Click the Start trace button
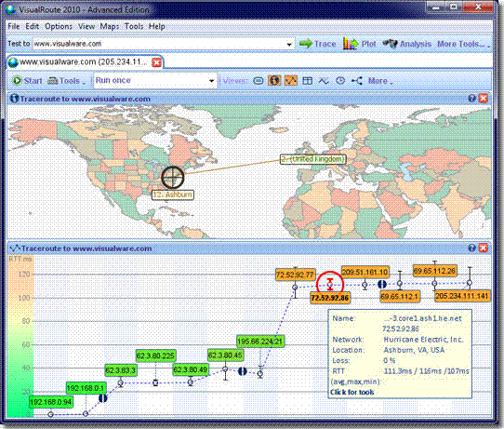 [x=27, y=81]
